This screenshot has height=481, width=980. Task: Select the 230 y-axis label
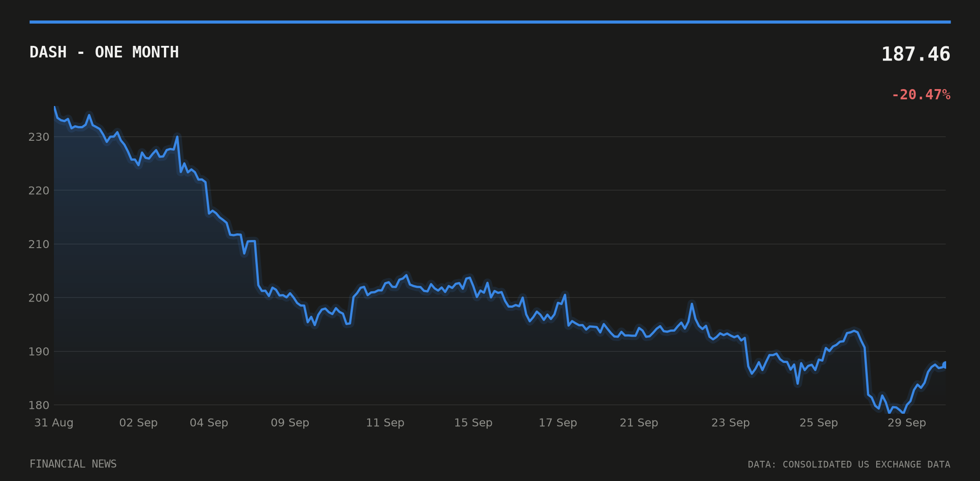(x=39, y=137)
